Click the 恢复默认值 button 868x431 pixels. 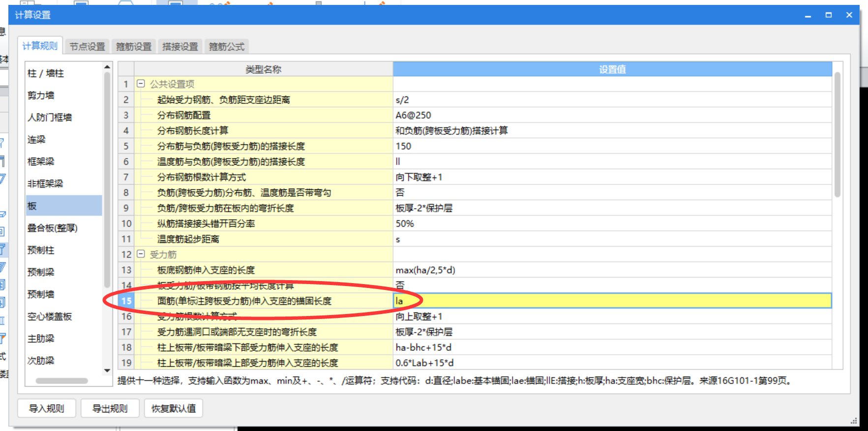[174, 408]
